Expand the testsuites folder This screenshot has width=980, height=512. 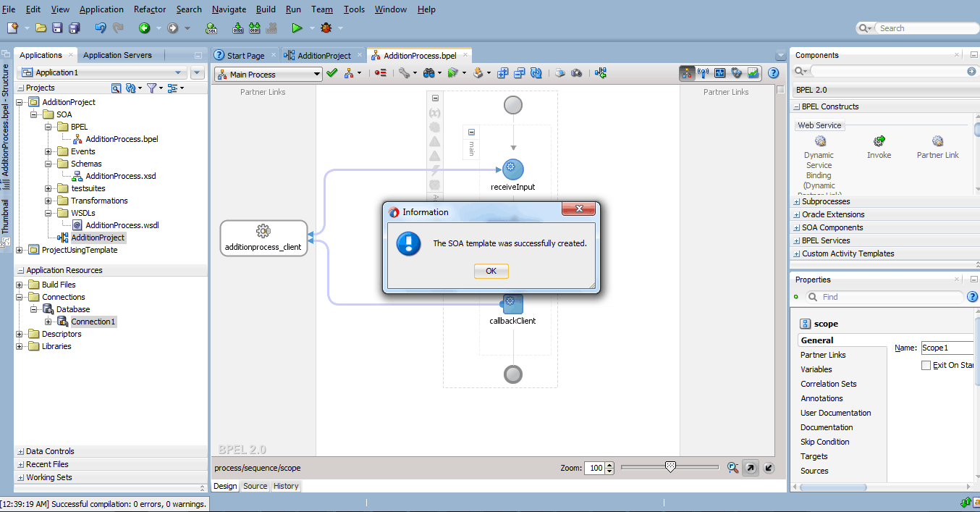(x=48, y=188)
